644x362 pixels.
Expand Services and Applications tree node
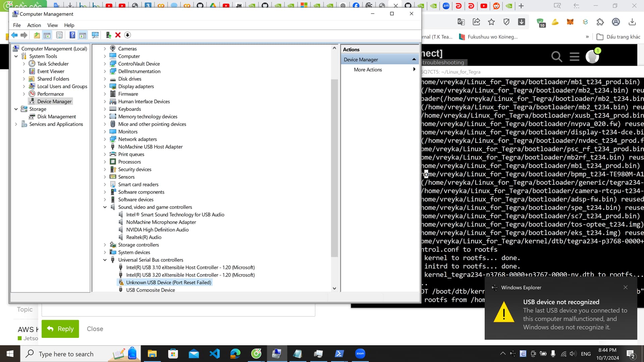coord(16,124)
